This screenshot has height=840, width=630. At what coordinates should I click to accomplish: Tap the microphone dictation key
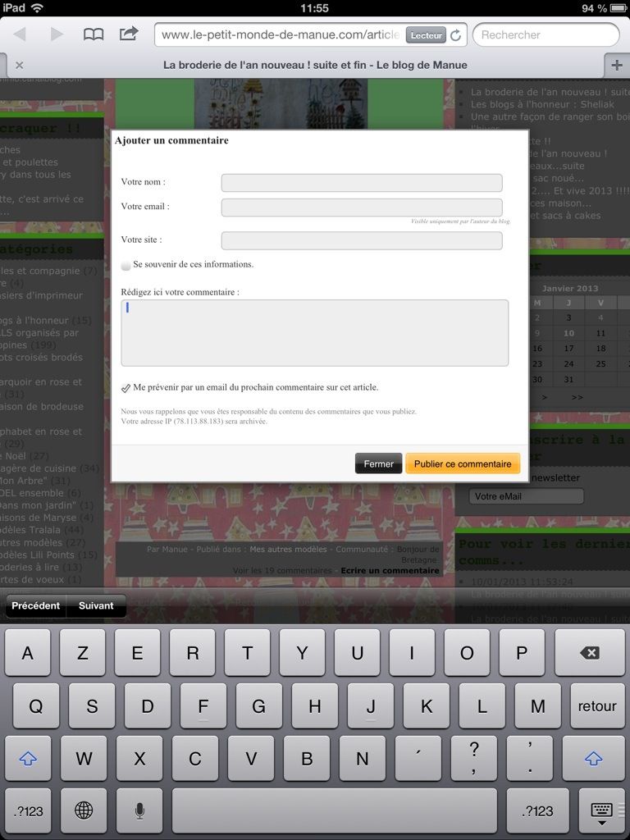click(x=139, y=810)
